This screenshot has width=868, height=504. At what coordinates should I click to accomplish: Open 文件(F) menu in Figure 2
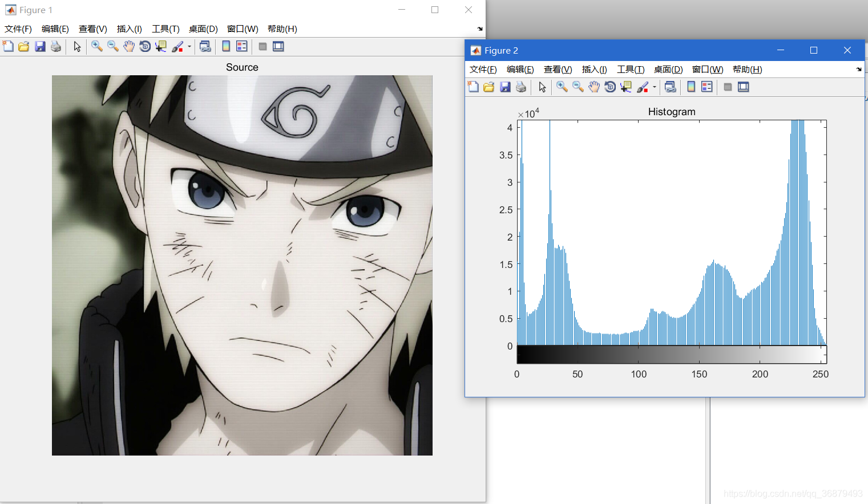tap(483, 70)
